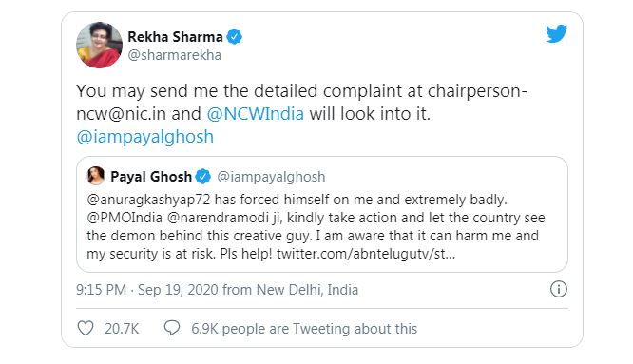Viewport: 633px width, 364px height.
Task: Click the Payal Ghosh display name
Action: coord(151,177)
